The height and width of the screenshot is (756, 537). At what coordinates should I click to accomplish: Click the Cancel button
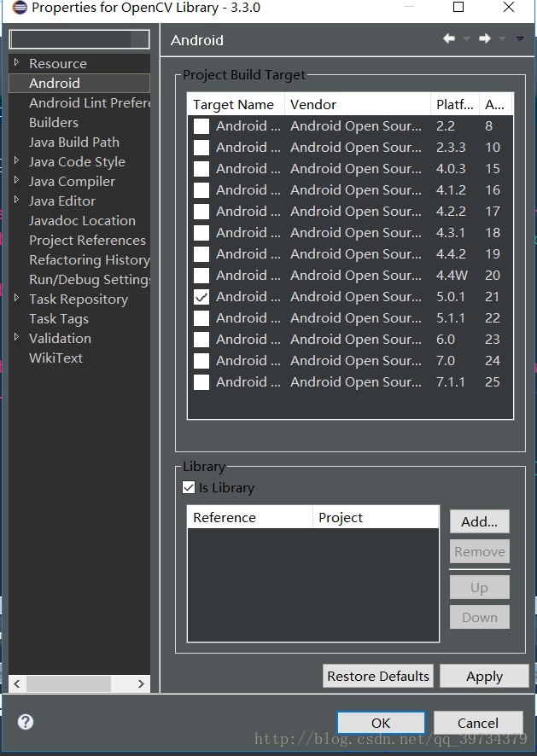[x=478, y=723]
